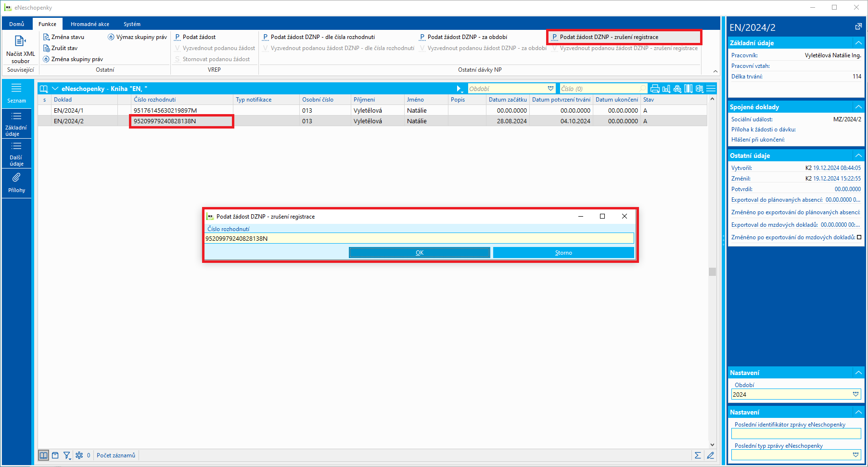The height and width of the screenshot is (467, 868).
Task: Sort by Číslo rozhodnutí column header
Action: click(x=182, y=100)
